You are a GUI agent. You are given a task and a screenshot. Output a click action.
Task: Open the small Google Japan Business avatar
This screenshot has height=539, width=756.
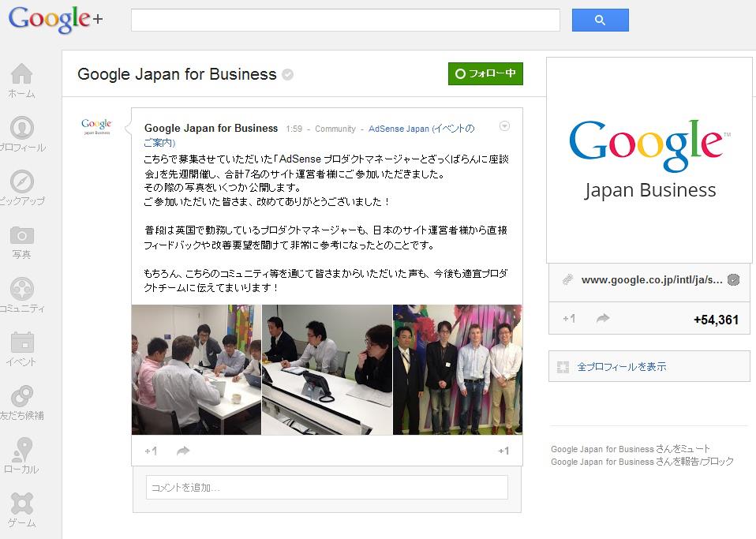[x=96, y=126]
